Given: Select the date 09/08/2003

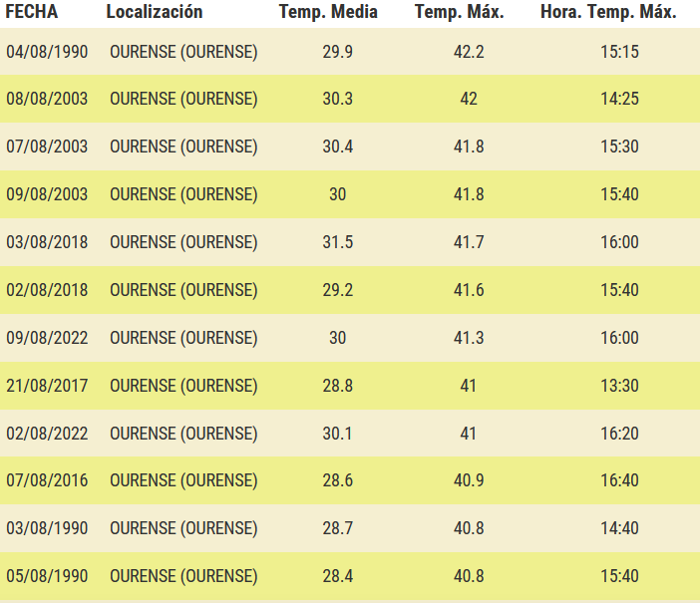Looking at the screenshot, I should pos(47,194).
